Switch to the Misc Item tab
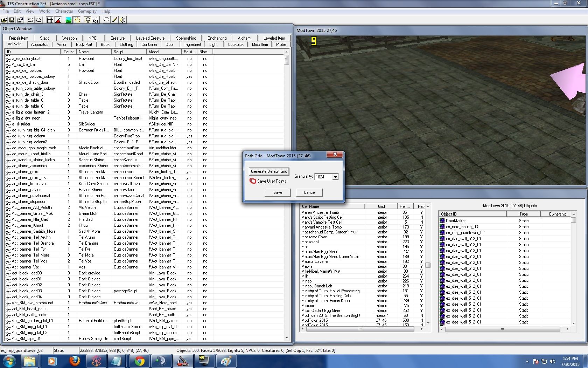Screen dimensions: 588x368 (260, 45)
